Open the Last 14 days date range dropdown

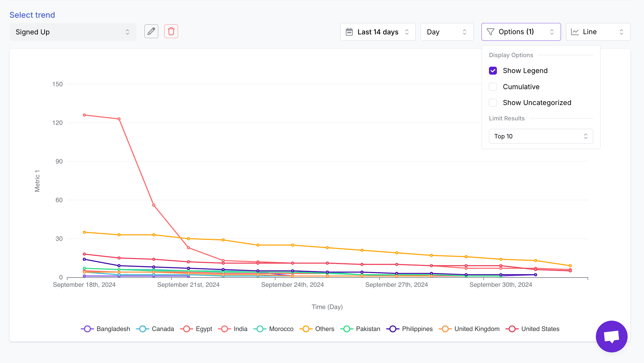378,32
